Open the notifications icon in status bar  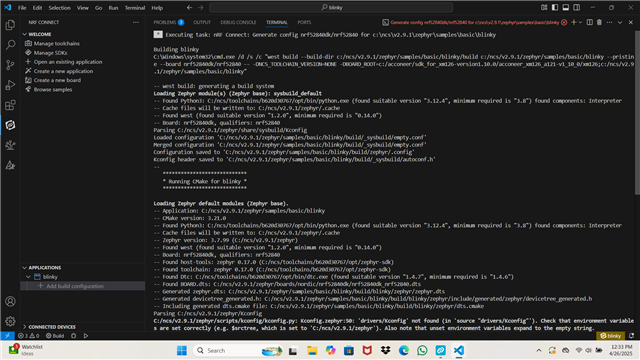point(631,336)
